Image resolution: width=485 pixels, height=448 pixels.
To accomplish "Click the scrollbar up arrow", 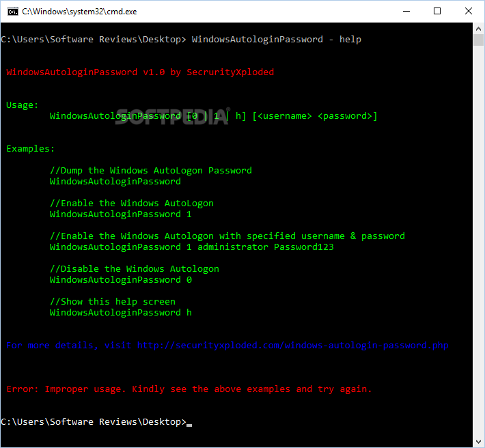I will (x=478, y=29).
